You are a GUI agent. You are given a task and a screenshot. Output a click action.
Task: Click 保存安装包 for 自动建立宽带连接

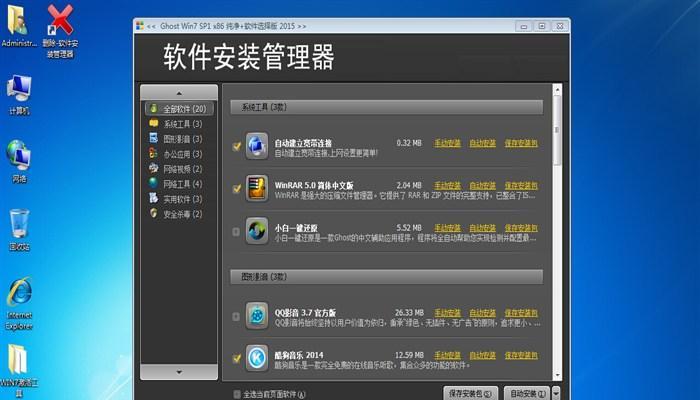pos(521,143)
